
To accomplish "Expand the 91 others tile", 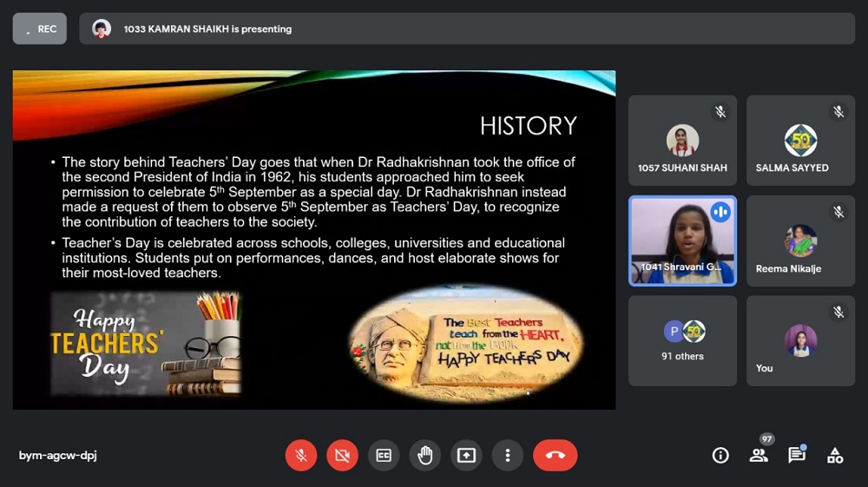I will point(682,340).
